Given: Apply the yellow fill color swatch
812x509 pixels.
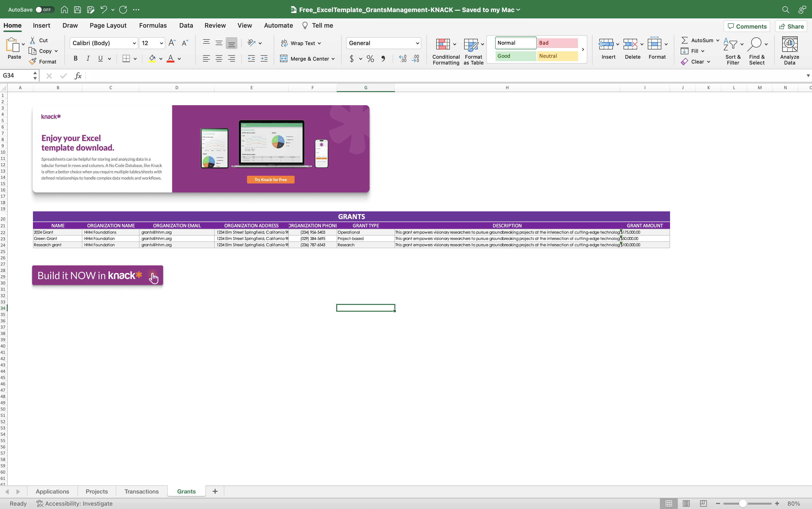Looking at the screenshot, I should tap(152, 59).
